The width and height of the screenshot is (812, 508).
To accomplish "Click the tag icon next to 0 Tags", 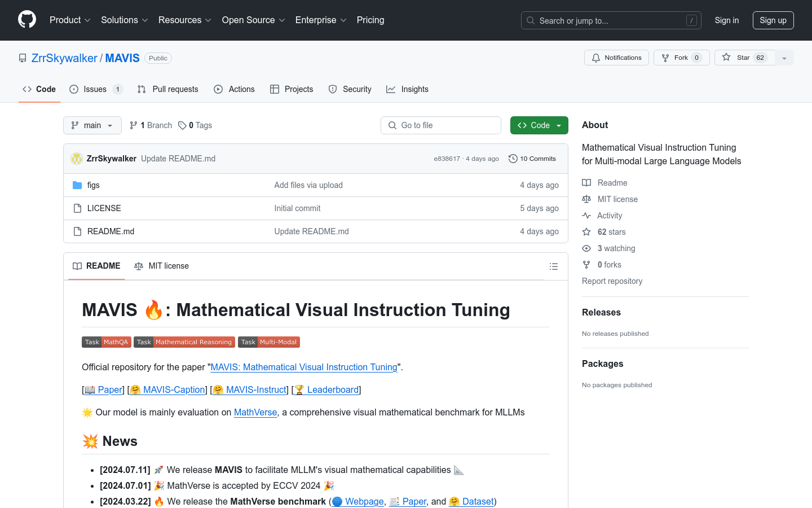I will pyautogui.click(x=182, y=125).
